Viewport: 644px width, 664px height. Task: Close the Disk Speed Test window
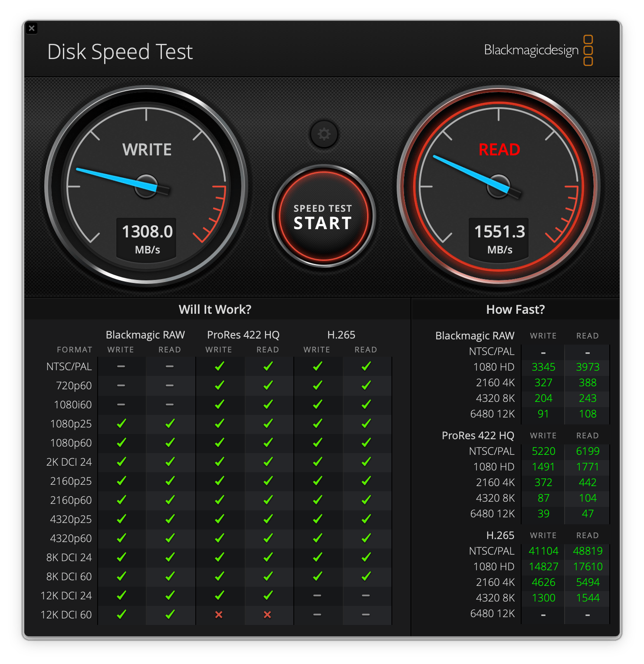[32, 28]
